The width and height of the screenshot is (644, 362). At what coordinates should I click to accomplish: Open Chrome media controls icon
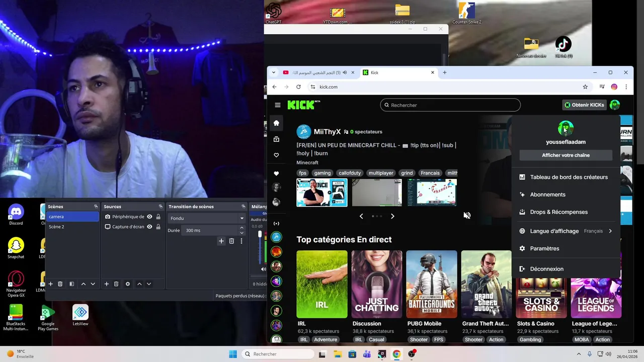tap(602, 87)
